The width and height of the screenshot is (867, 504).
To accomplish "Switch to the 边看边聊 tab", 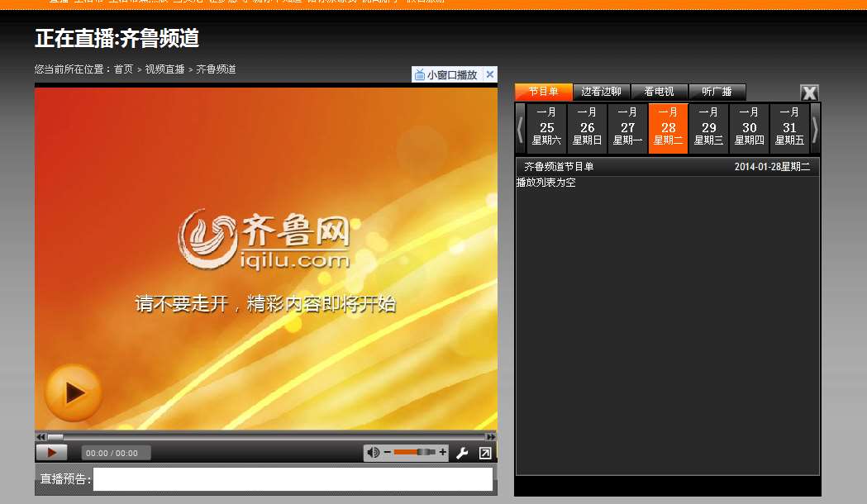I will (601, 91).
